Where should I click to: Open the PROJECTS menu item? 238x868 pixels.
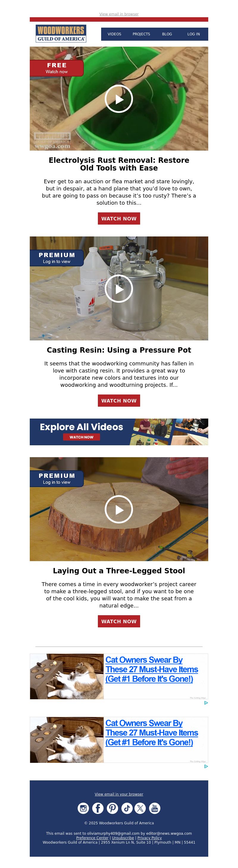point(141,34)
